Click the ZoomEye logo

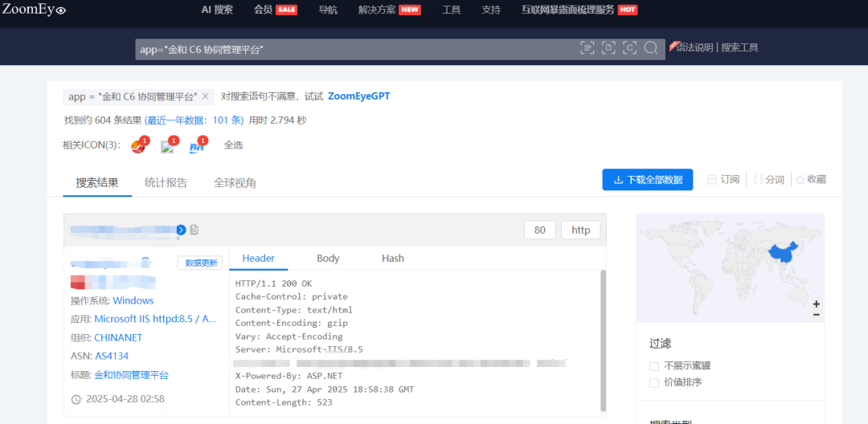pos(35,10)
